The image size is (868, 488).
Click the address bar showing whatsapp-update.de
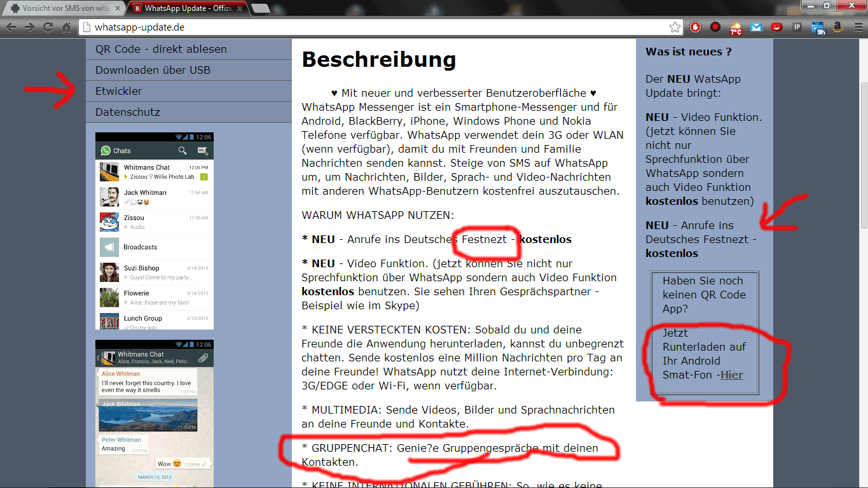click(382, 27)
